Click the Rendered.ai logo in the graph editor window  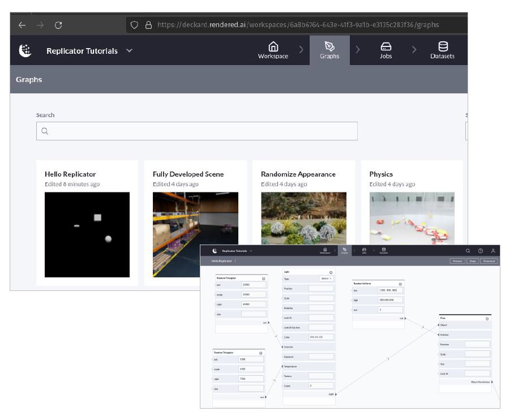(x=215, y=251)
